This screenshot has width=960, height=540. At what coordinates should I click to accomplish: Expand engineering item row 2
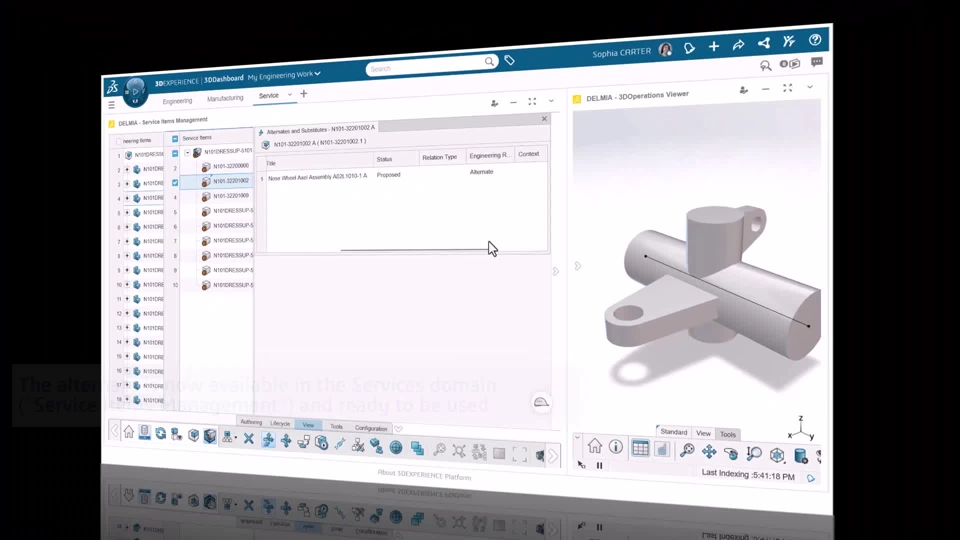(x=127, y=170)
